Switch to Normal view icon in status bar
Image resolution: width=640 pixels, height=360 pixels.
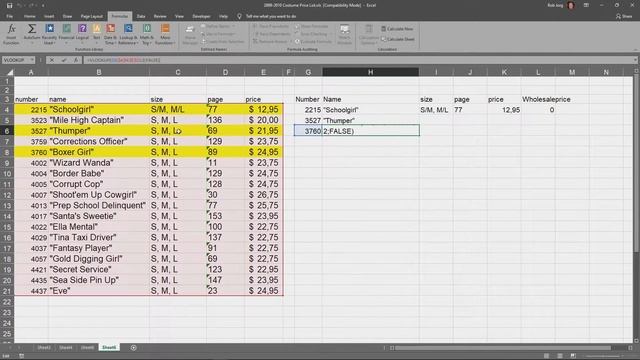pyautogui.click(x=546, y=356)
